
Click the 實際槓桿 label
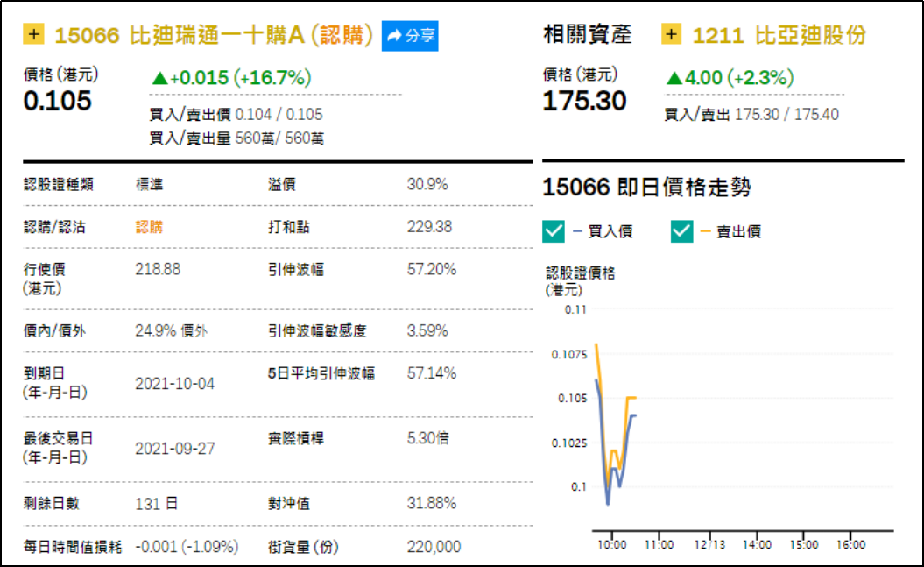pyautogui.click(x=296, y=438)
